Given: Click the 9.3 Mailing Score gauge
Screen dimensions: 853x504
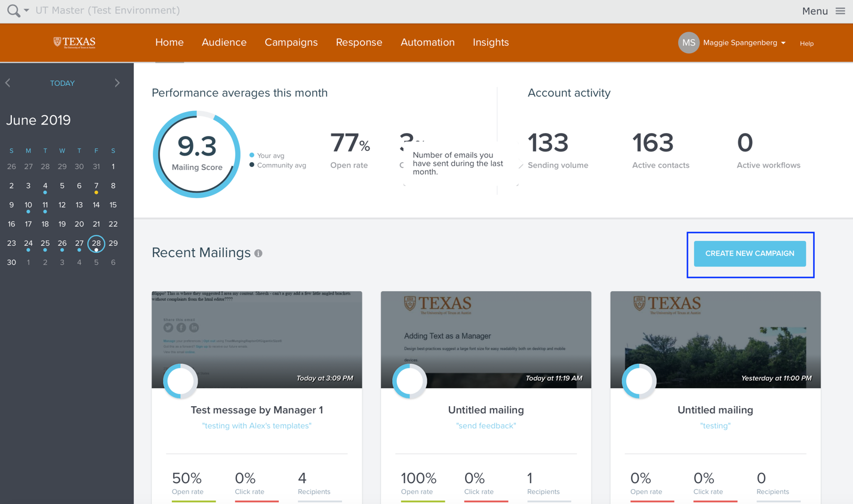Looking at the screenshot, I should click(196, 154).
